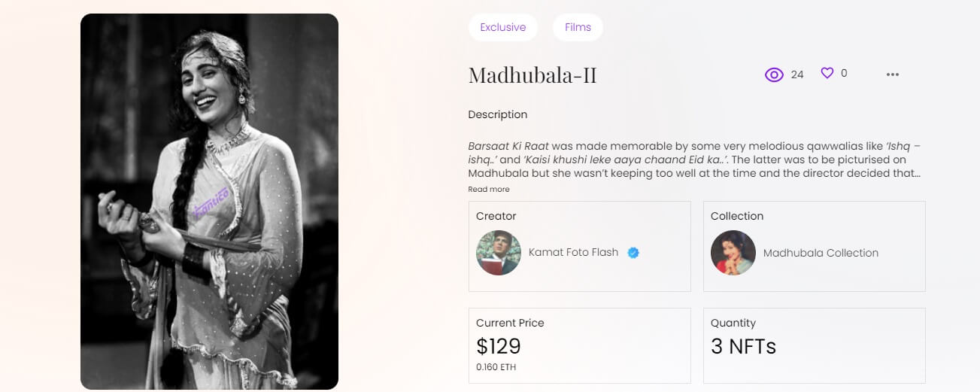This screenshot has height=392, width=980.
Task: Click the view count number 24
Action: click(797, 74)
